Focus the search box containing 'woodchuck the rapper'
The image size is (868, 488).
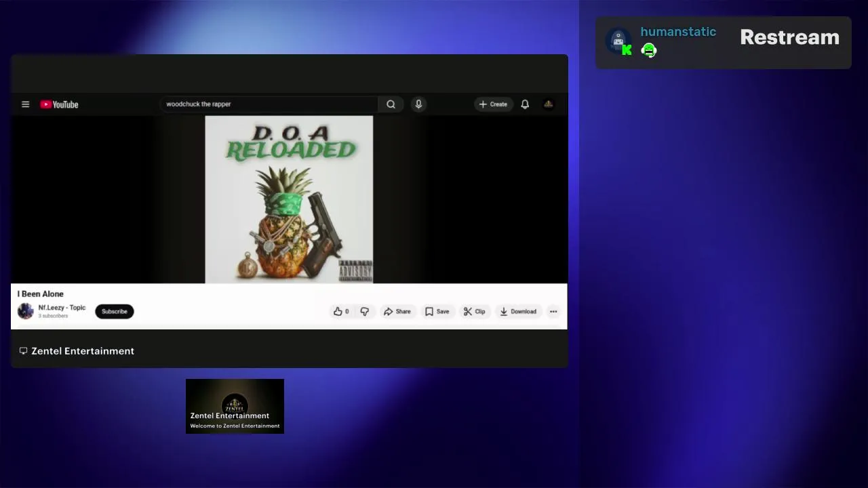[270, 104]
